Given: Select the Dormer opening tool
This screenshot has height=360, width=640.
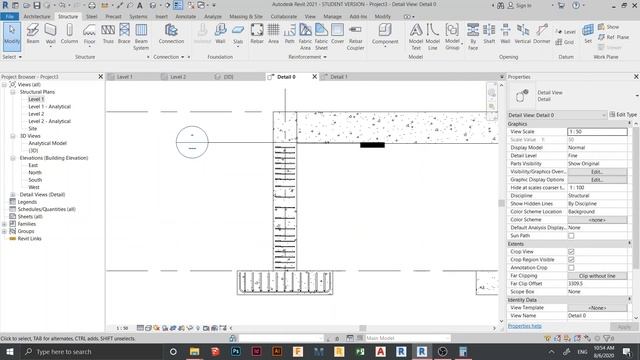Looking at the screenshot, I should [542, 33].
